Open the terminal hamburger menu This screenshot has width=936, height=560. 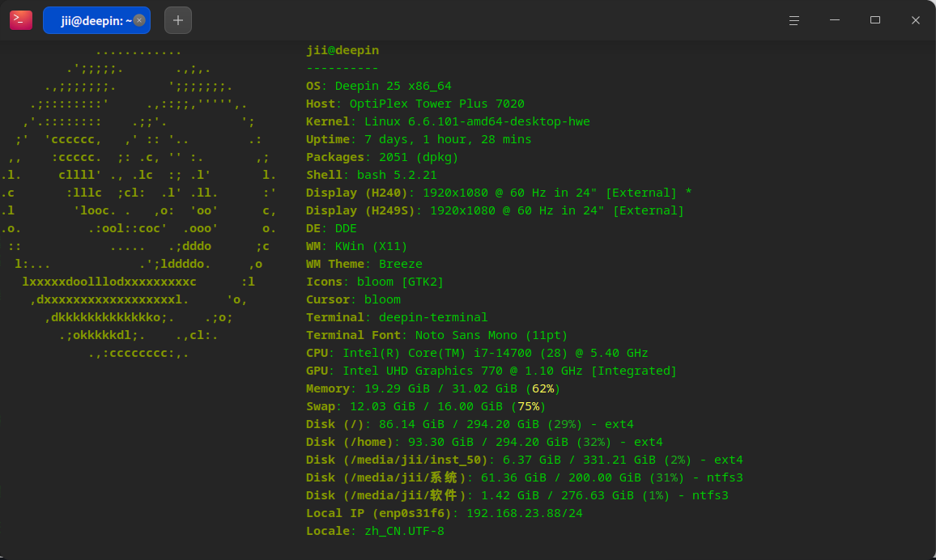[794, 20]
